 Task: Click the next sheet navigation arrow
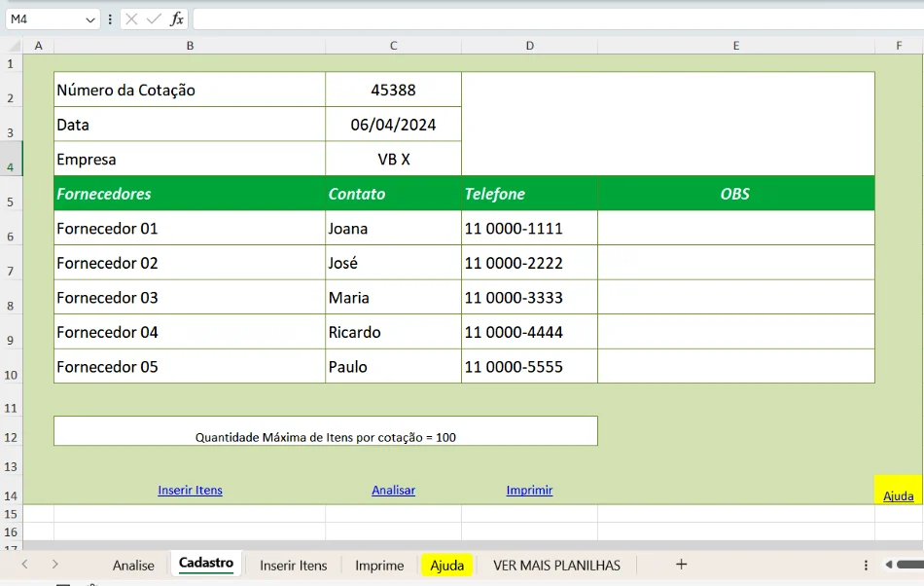[54, 565]
